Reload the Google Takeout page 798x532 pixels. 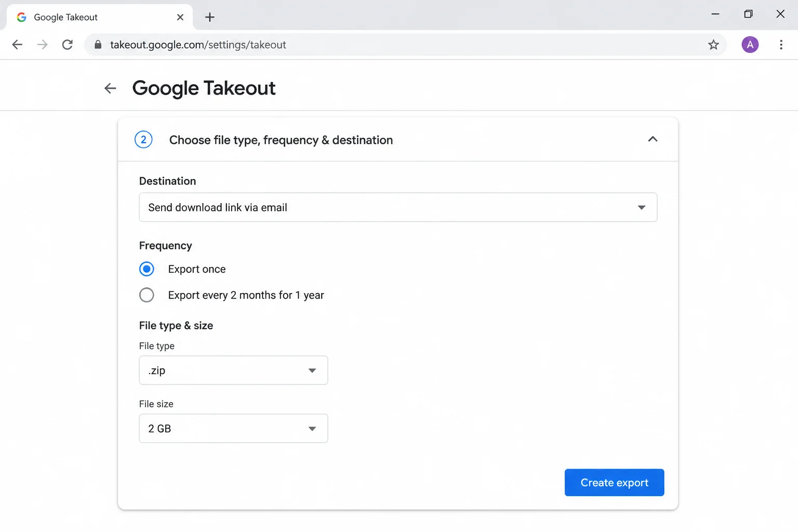68,45
